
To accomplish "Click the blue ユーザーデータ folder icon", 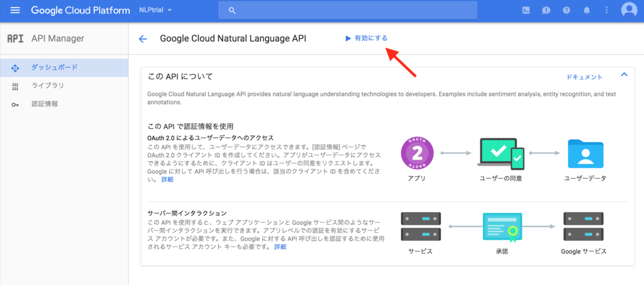I will click(586, 154).
